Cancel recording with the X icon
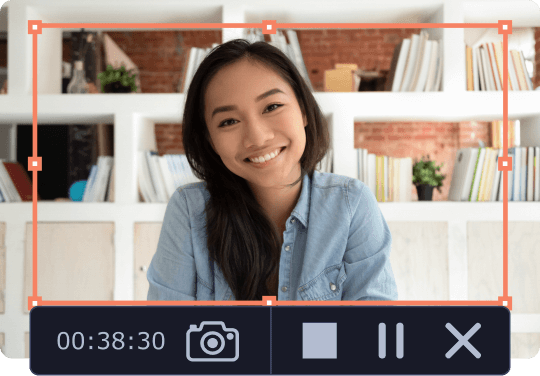The image size is (540, 376). (x=463, y=341)
